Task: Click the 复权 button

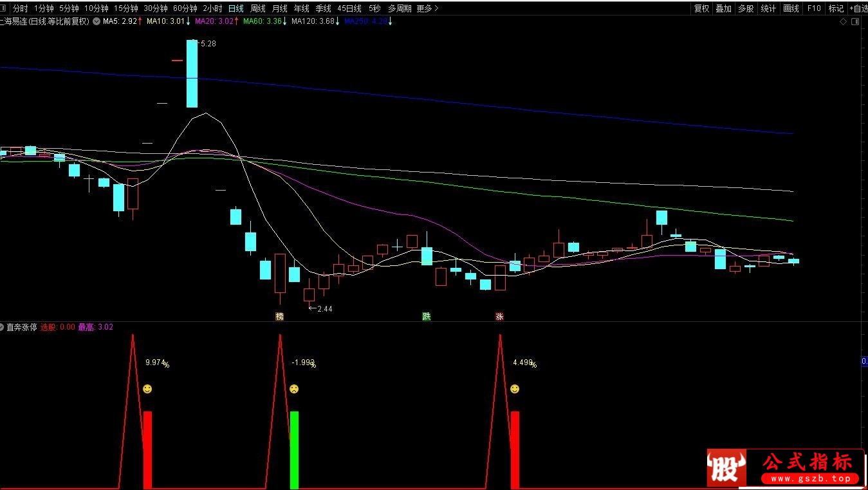Action: click(701, 8)
